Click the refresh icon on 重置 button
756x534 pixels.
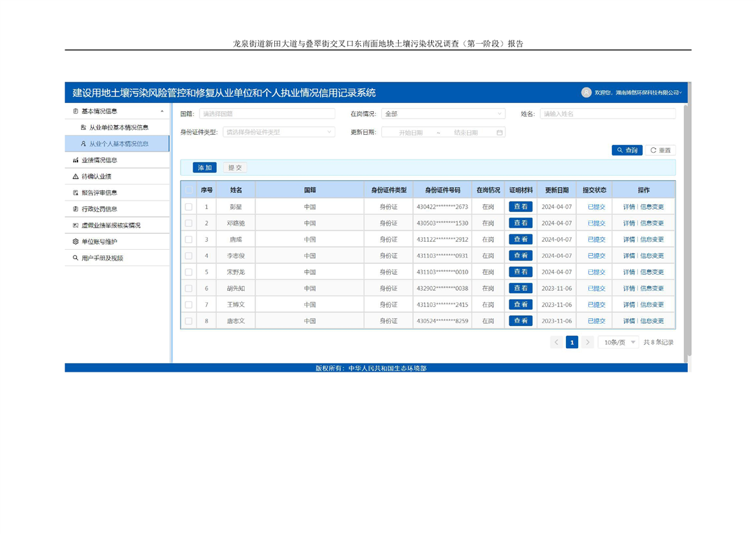[x=653, y=150]
